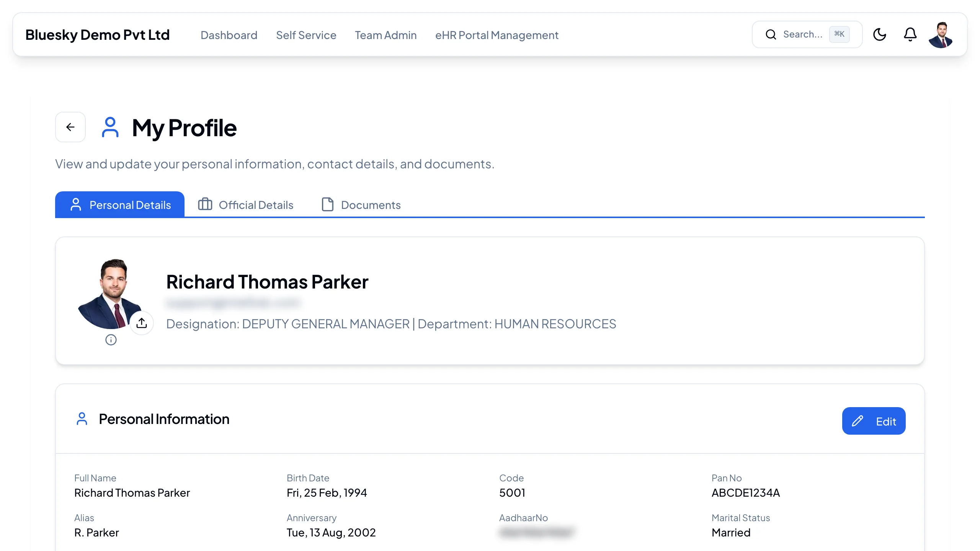Switch to the Official Details tab
This screenshot has height=551, width=980.
click(246, 204)
